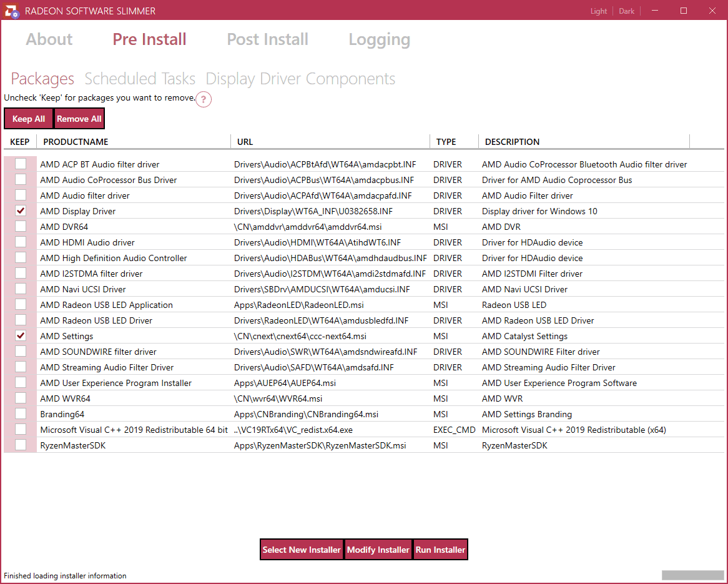Sort by the PRODUCTNAME column header

pos(134,142)
